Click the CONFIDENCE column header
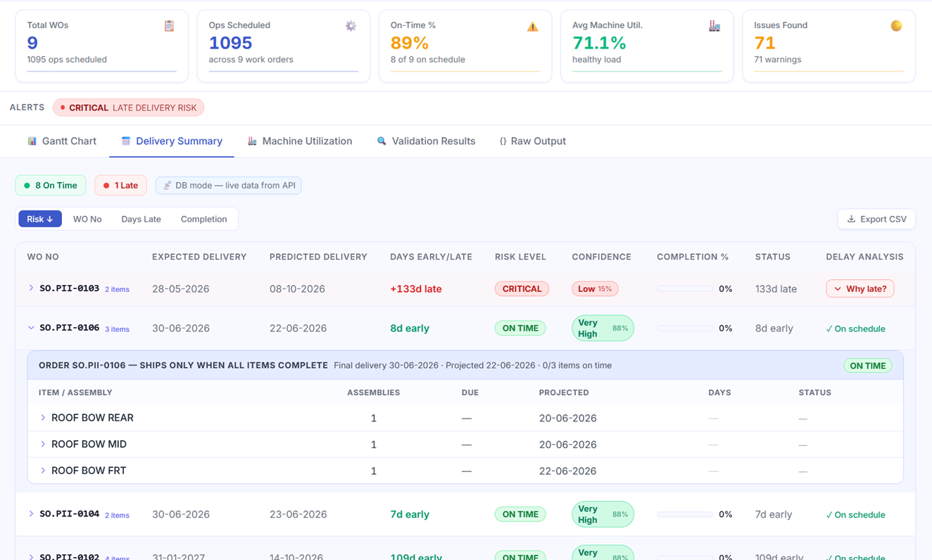This screenshot has height=560, width=932. coord(601,257)
